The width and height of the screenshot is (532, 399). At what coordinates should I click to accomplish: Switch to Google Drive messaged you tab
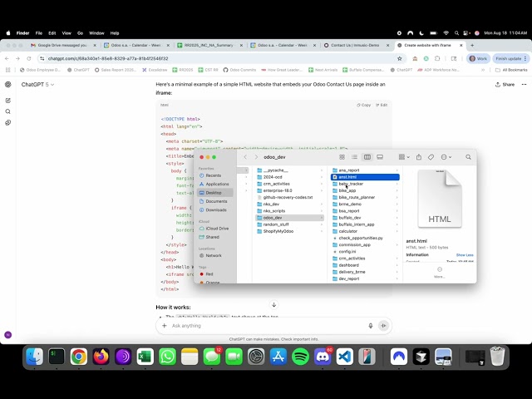pyautogui.click(x=63, y=45)
